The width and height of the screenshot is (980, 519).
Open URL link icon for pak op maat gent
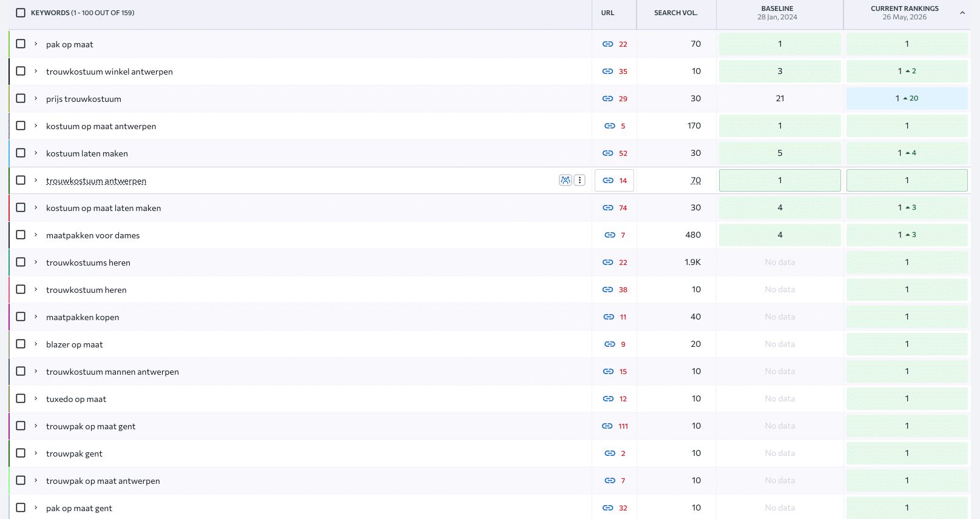[607, 508]
